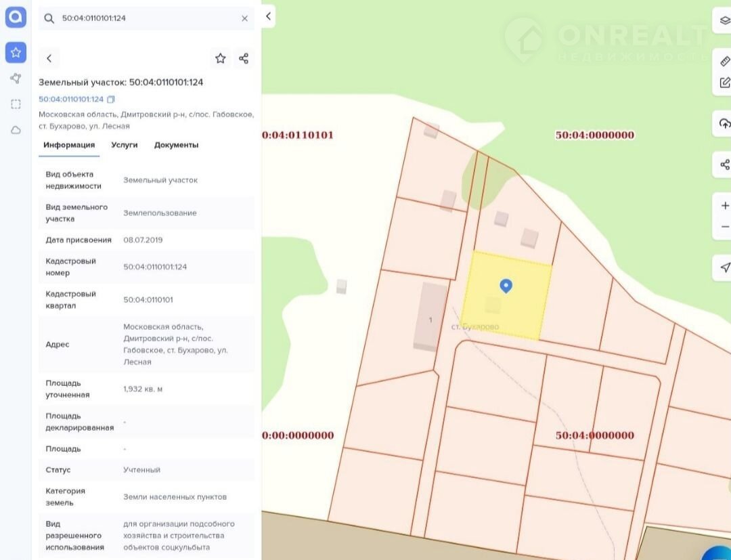This screenshot has width=731, height=560.
Task: Open the polygon tool in the left sidebar
Action: coord(16,79)
